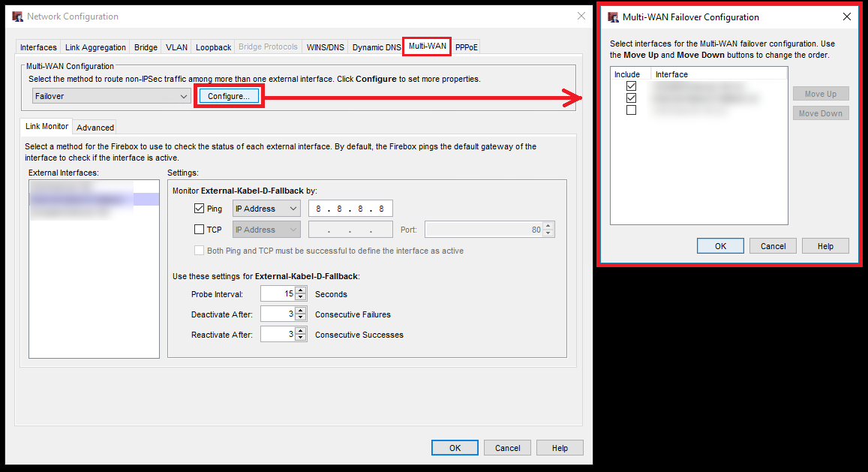Decrease the Deactivate After value
Viewport: 868px width, 472px height.
pyautogui.click(x=301, y=318)
